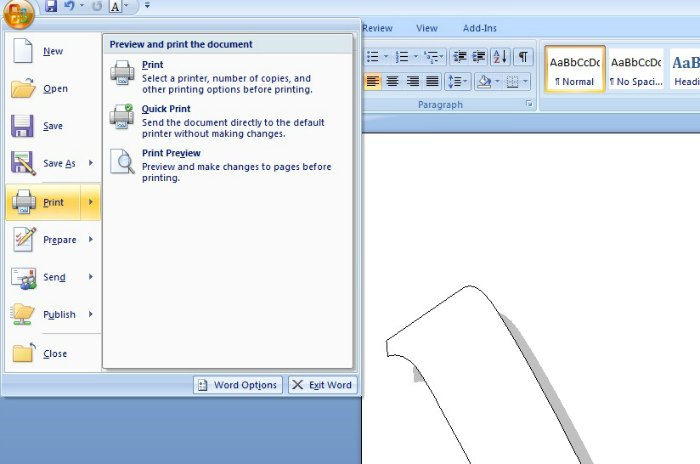Toggle Align Text Right
This screenshot has height=464, width=700.
click(x=412, y=81)
